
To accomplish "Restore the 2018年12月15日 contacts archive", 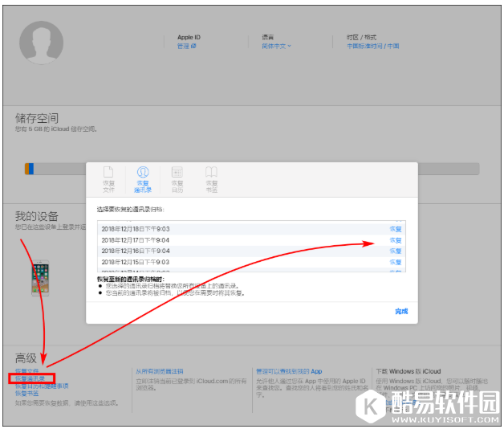I will click(395, 263).
